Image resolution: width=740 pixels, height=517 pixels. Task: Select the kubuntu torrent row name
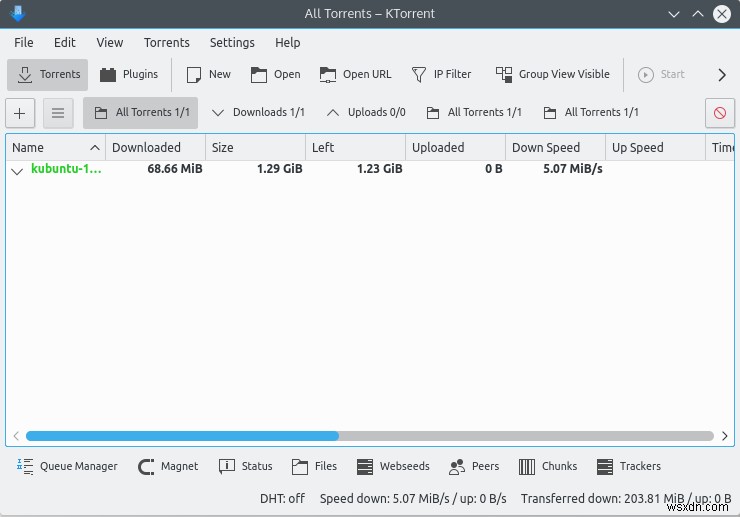point(66,169)
